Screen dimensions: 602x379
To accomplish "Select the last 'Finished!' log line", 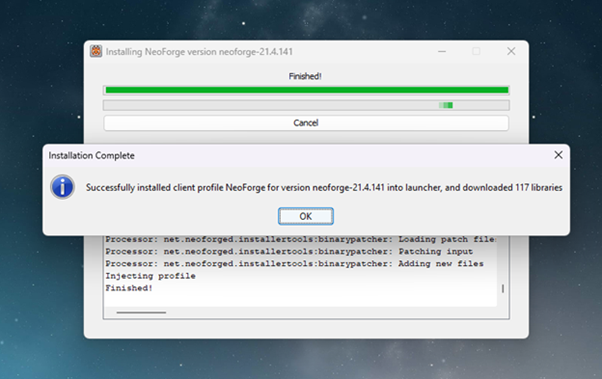I will tap(129, 288).
